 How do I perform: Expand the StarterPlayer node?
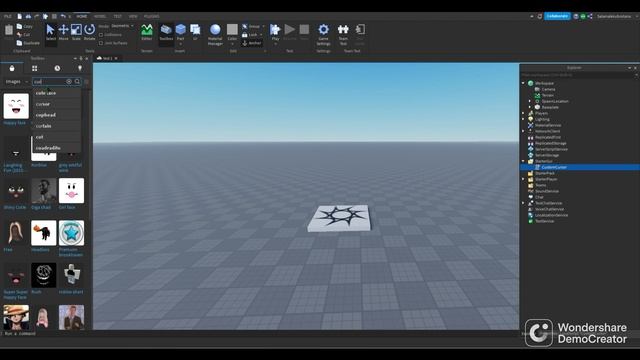(x=523, y=179)
